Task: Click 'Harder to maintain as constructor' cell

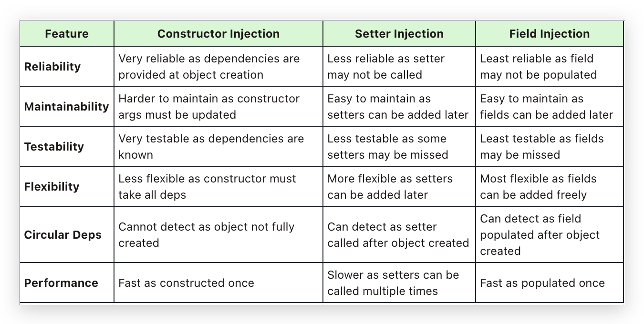Action: click(x=218, y=106)
